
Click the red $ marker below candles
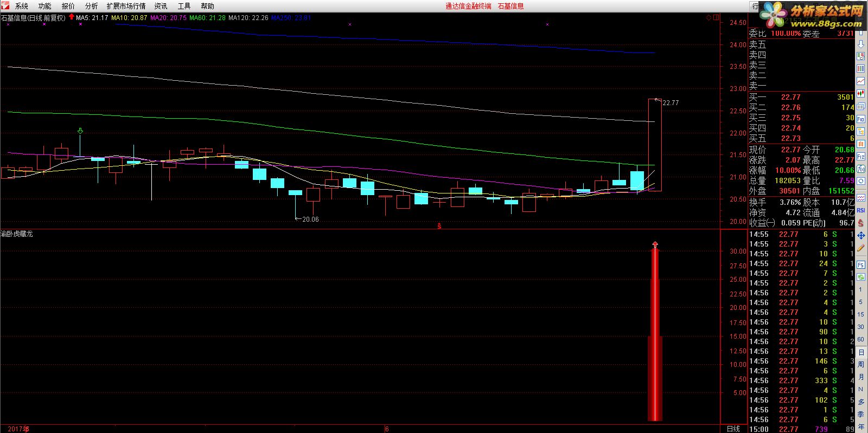[x=439, y=226]
